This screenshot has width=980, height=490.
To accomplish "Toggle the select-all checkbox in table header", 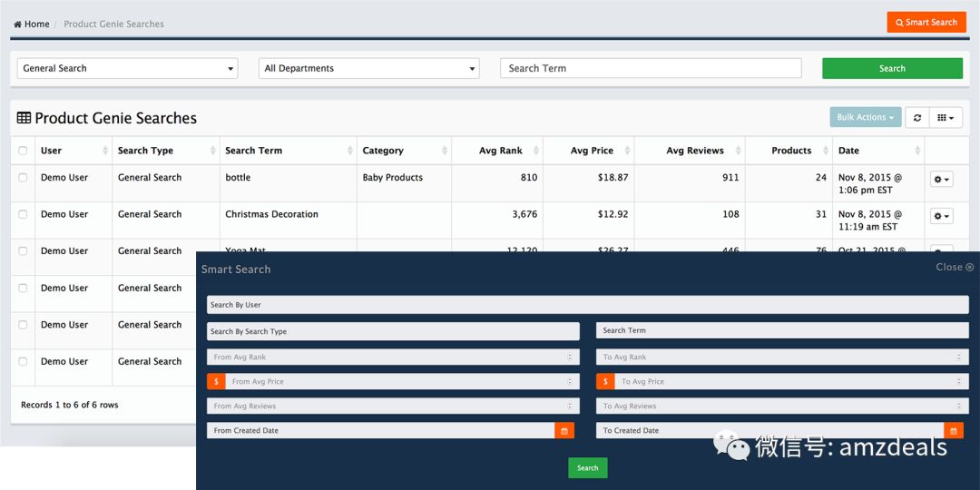I will (x=23, y=151).
